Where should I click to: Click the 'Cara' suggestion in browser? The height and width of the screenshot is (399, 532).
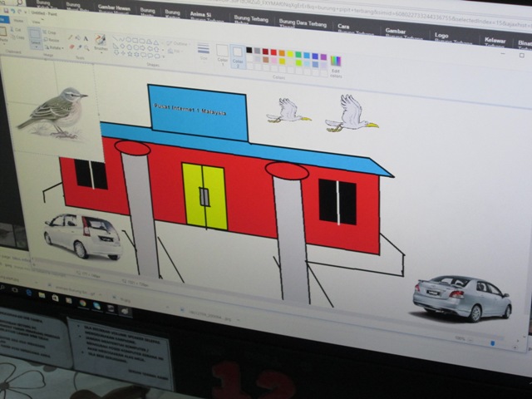(x=343, y=27)
